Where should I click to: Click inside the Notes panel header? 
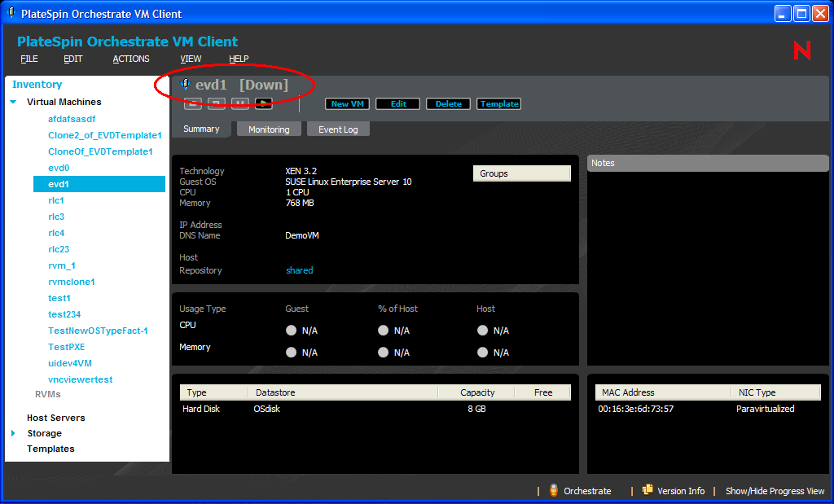(x=708, y=163)
